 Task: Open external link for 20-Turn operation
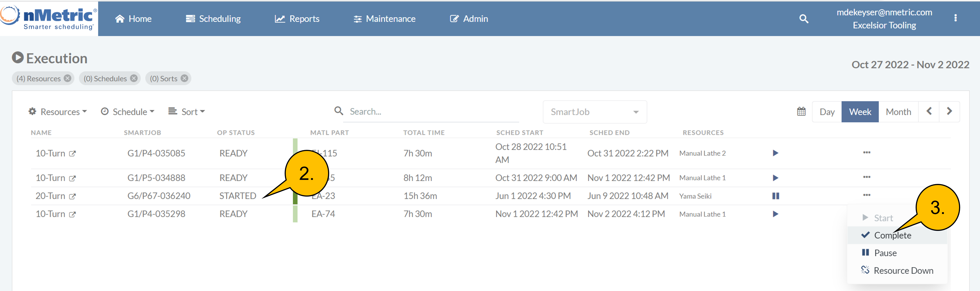(x=72, y=196)
